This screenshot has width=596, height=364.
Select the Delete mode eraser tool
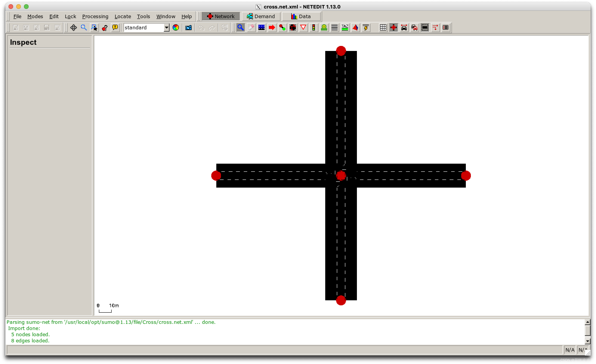coord(251,28)
